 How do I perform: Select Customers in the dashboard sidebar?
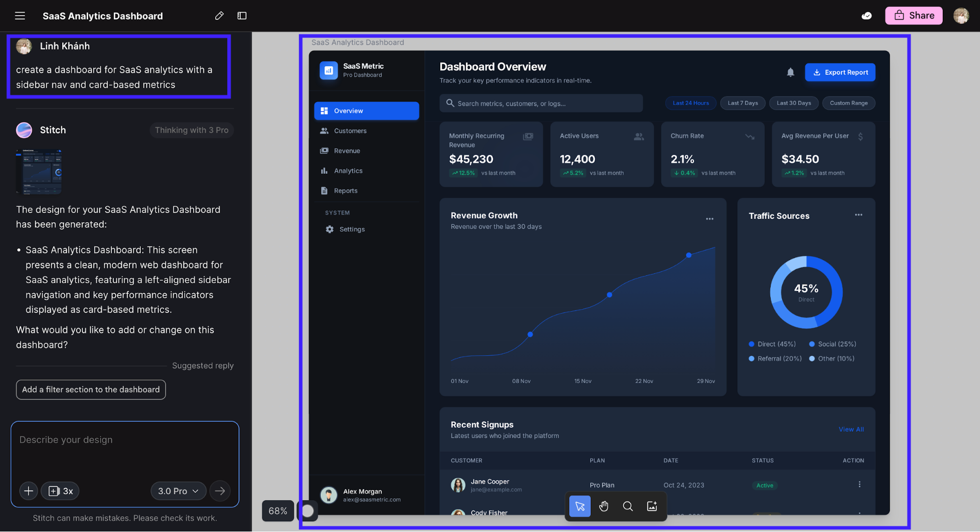350,131
